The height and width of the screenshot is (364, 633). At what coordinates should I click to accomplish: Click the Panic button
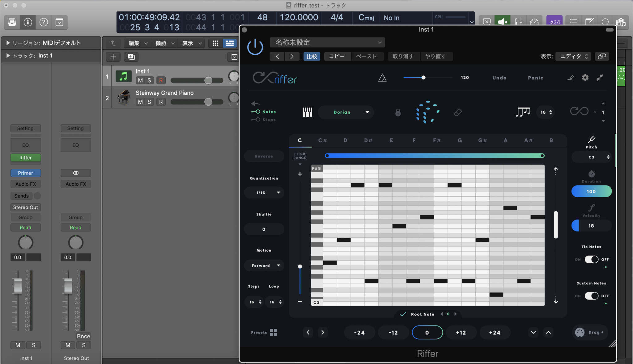[x=535, y=78]
